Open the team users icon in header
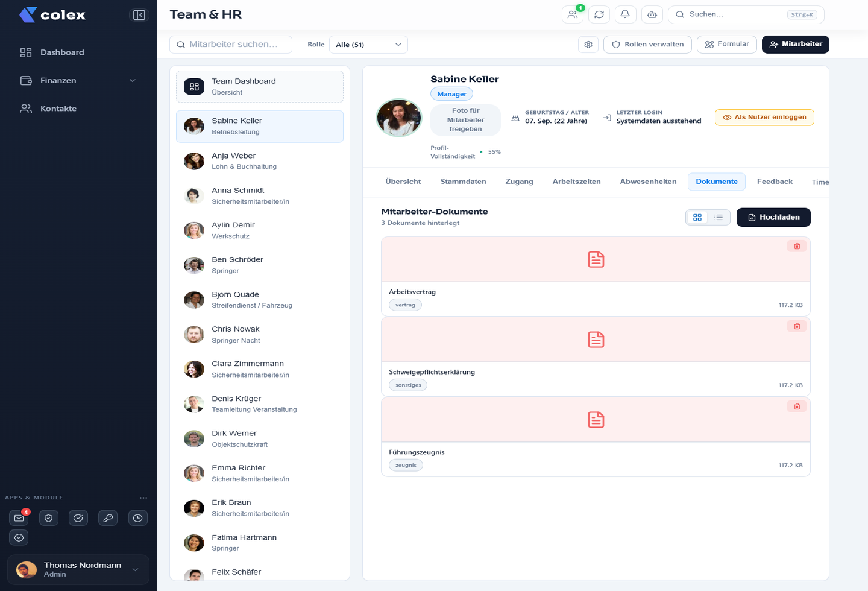This screenshot has height=591, width=868. 573,14
